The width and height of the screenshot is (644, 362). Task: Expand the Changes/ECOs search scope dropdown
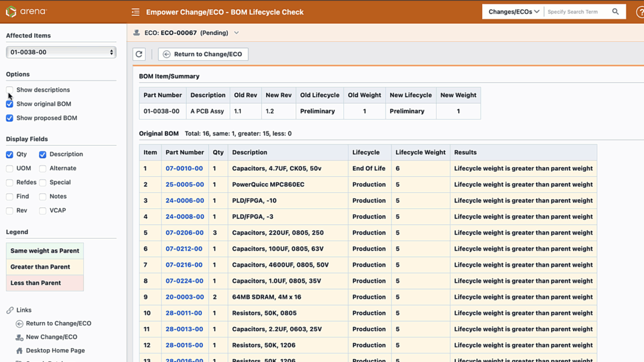(513, 11)
